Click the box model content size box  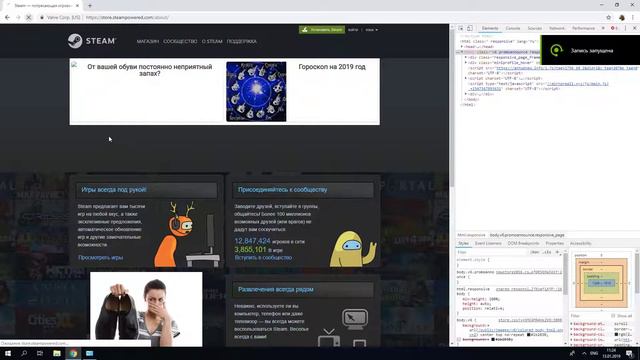601,283
